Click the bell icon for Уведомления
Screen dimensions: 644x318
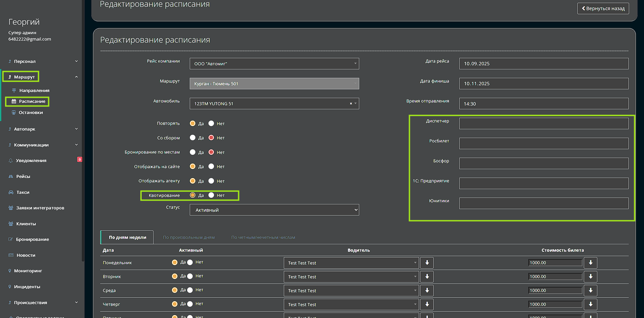(11, 161)
